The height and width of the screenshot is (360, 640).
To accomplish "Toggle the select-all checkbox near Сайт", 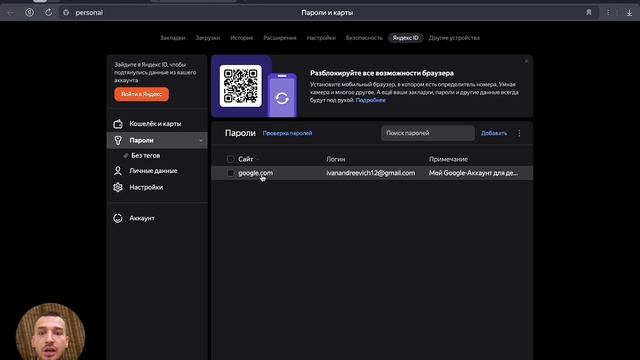I will 230,159.
